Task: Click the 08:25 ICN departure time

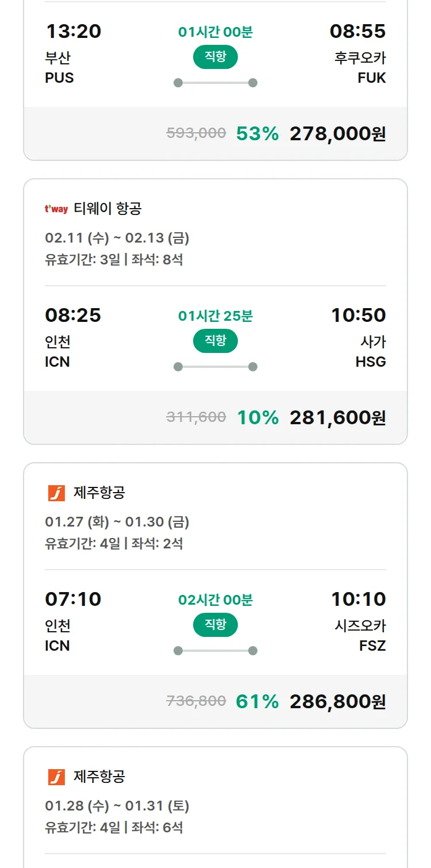Action: coord(73,315)
